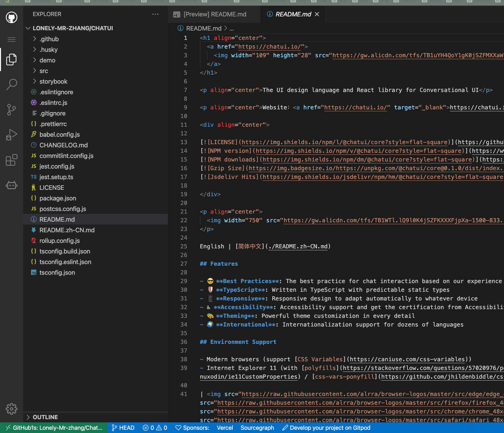The image size is (504, 433).
Task: Click the Sponsors heart status item
Action: click(192, 428)
